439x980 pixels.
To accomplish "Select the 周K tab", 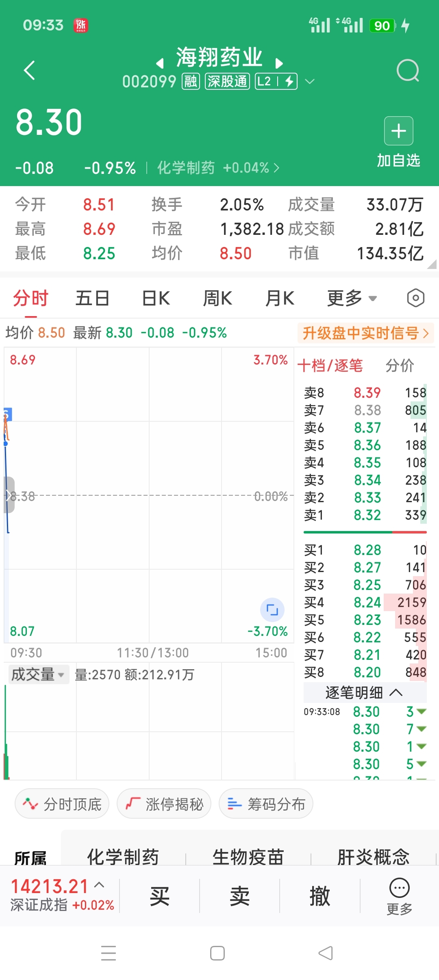I will click(x=217, y=298).
